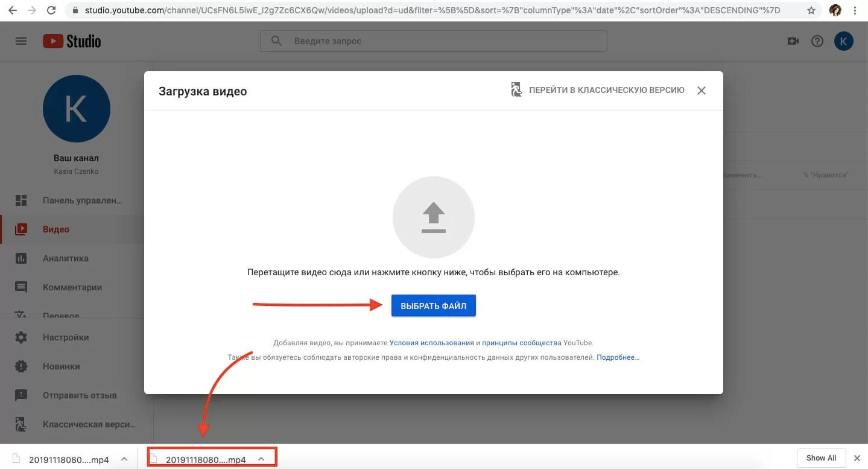Click Show All in the downloads bar

point(820,458)
